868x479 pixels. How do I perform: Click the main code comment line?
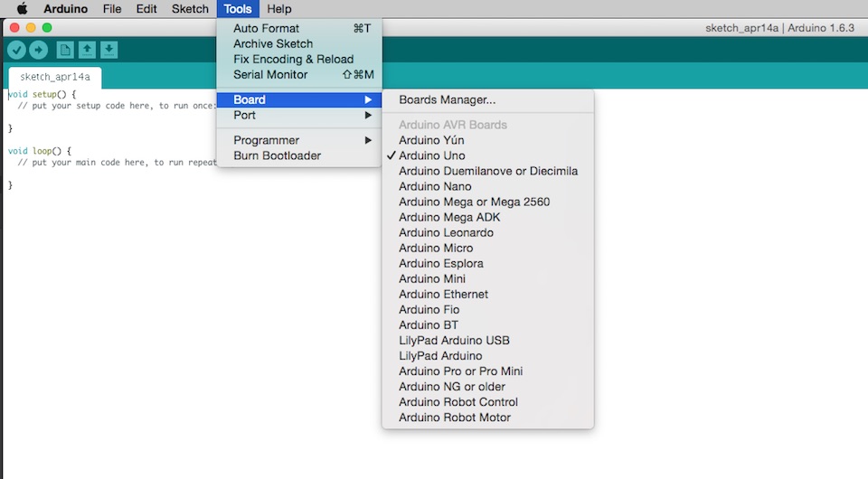[x=117, y=163]
